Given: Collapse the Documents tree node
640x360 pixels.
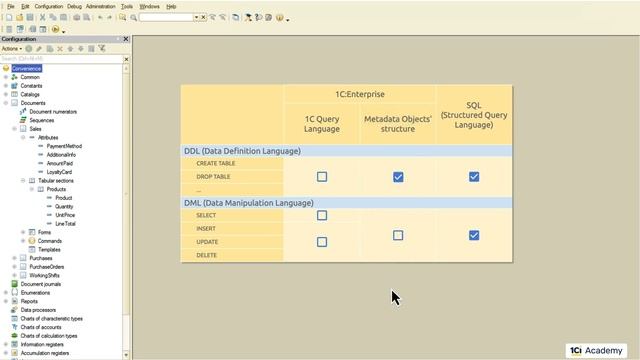Looking at the screenshot, I should [x=6, y=103].
